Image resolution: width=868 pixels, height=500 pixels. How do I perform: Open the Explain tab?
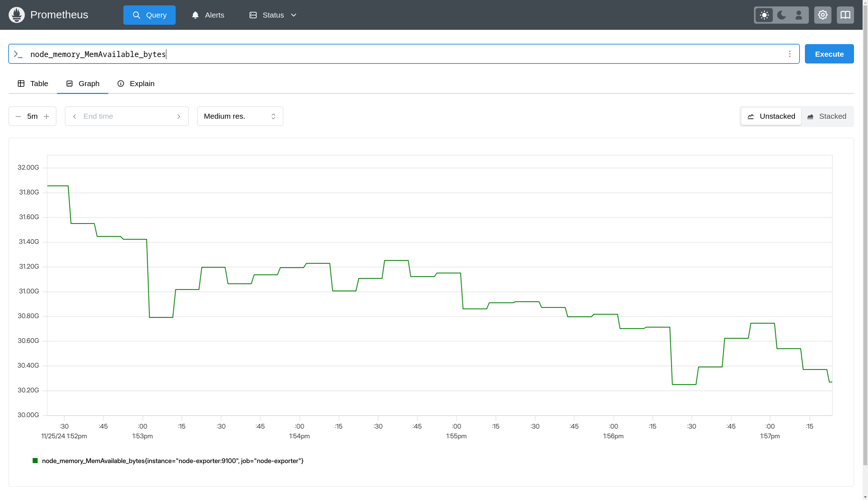point(136,84)
